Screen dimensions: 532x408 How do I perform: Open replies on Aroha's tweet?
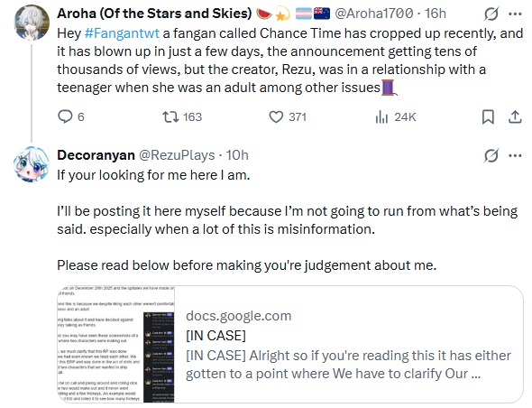pos(71,116)
